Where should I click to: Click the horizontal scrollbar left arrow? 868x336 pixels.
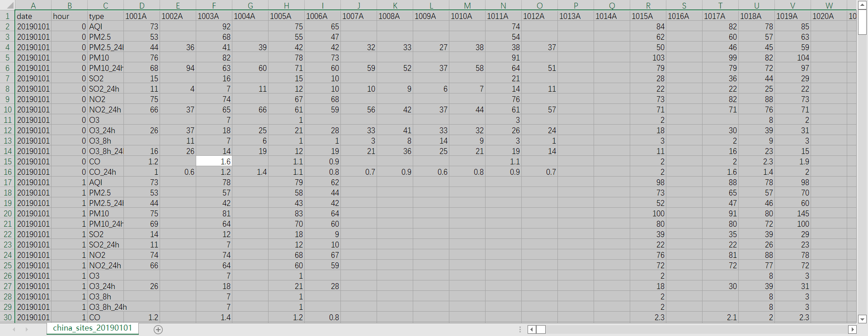tap(532, 329)
